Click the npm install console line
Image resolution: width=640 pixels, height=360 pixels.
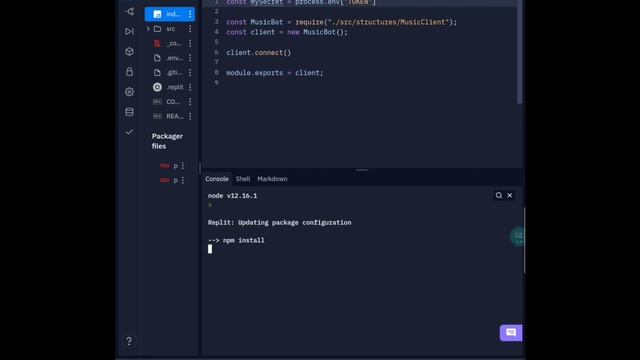point(236,240)
